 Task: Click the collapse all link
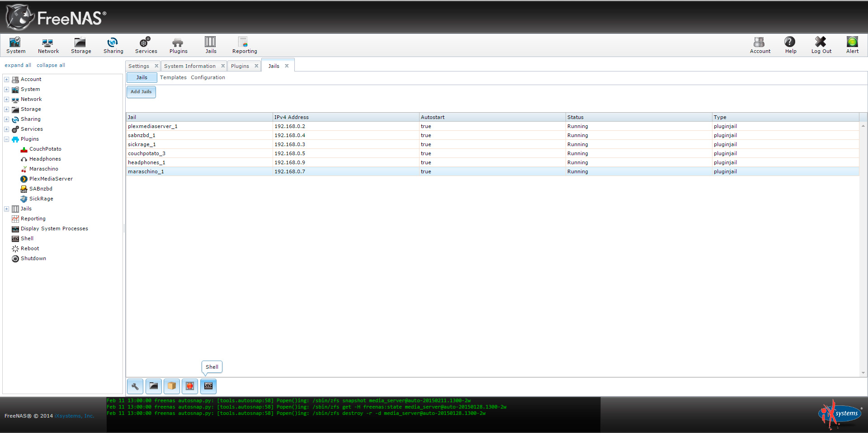pos(51,65)
